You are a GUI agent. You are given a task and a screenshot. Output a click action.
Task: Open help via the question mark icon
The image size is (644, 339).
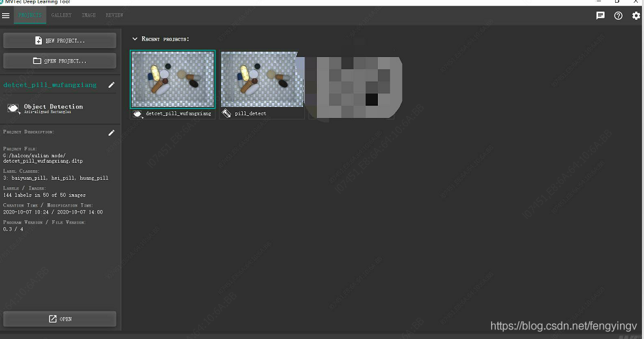coord(618,15)
